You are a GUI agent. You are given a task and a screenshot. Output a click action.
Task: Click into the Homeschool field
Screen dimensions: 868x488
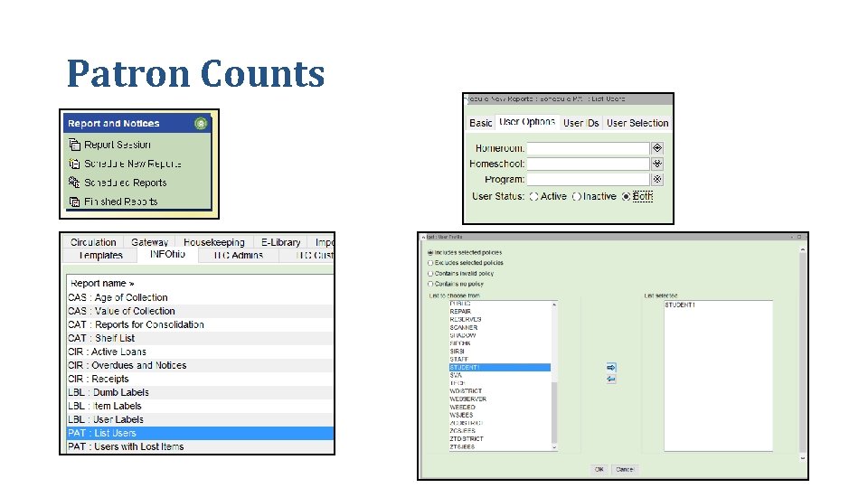pyautogui.click(x=588, y=164)
